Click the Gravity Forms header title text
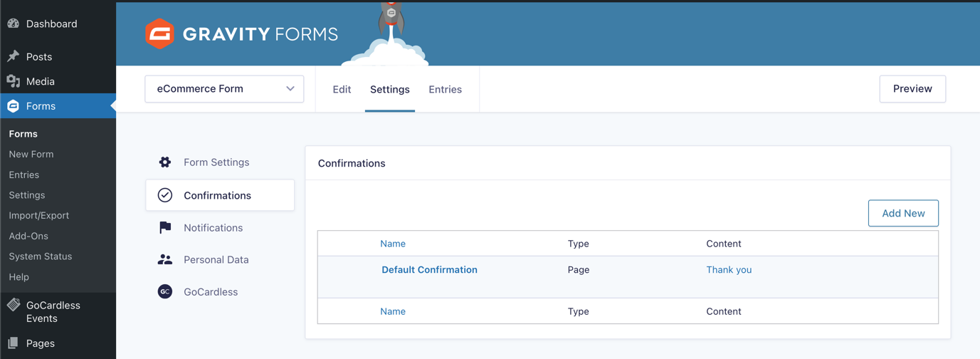The height and width of the screenshot is (359, 980). tap(260, 34)
